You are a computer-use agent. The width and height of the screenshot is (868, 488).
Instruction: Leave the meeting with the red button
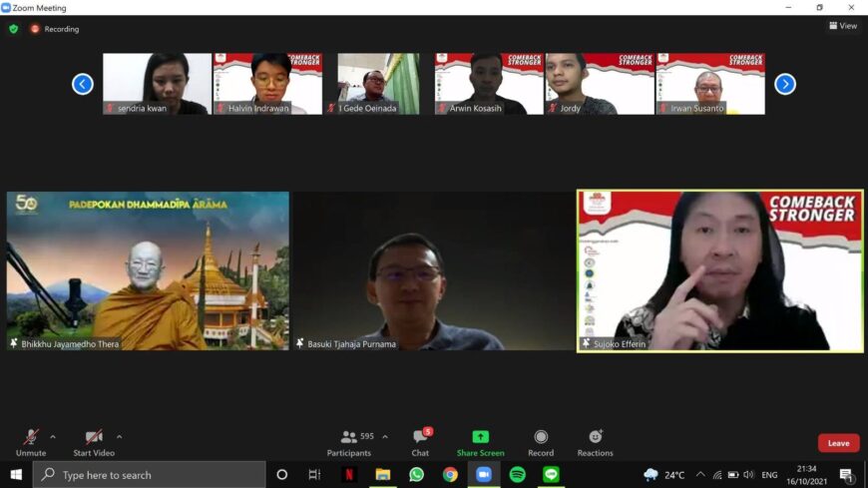(839, 443)
